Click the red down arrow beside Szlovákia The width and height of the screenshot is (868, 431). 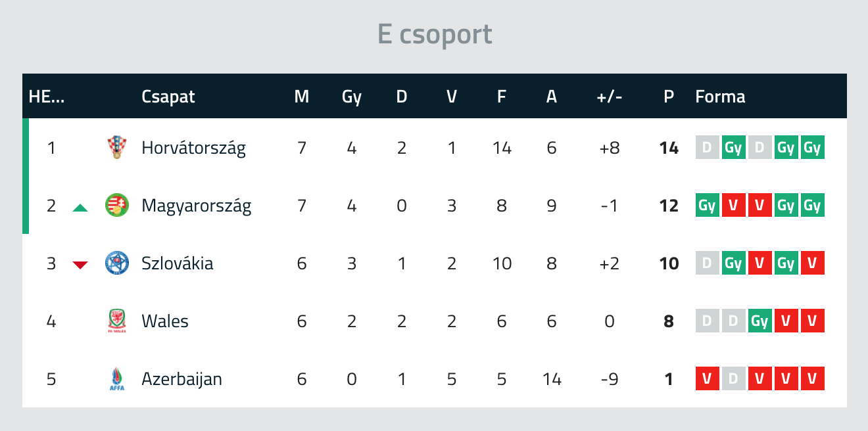(80, 265)
